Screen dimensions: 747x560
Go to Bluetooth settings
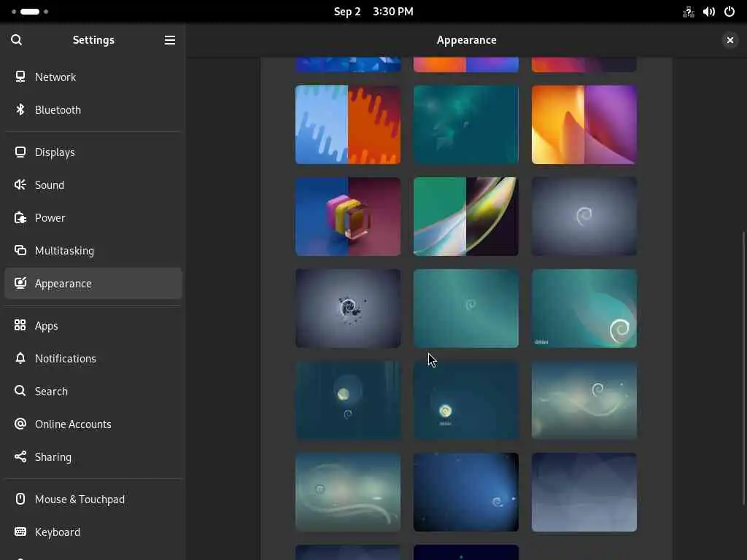pos(93,109)
